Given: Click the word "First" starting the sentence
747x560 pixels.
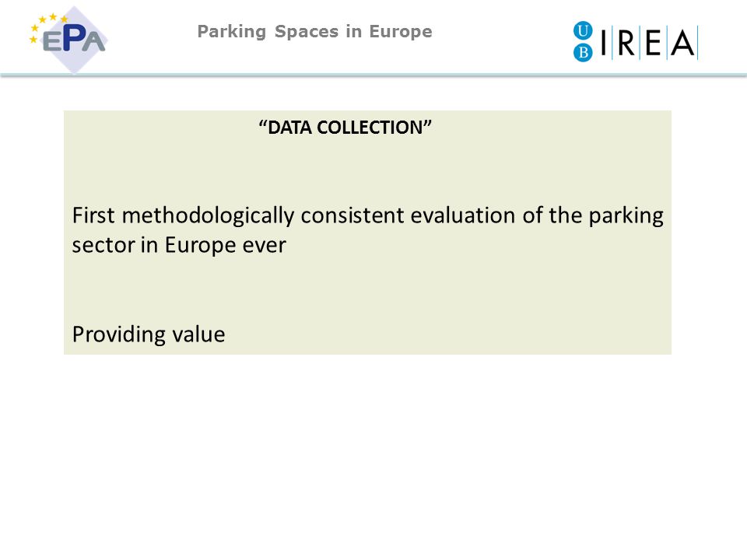Looking at the screenshot, I should (93, 215).
